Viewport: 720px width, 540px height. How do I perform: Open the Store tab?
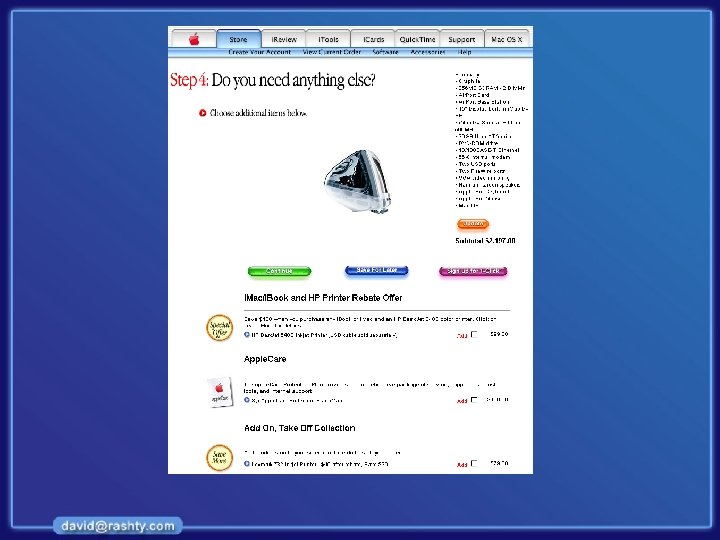(238, 39)
